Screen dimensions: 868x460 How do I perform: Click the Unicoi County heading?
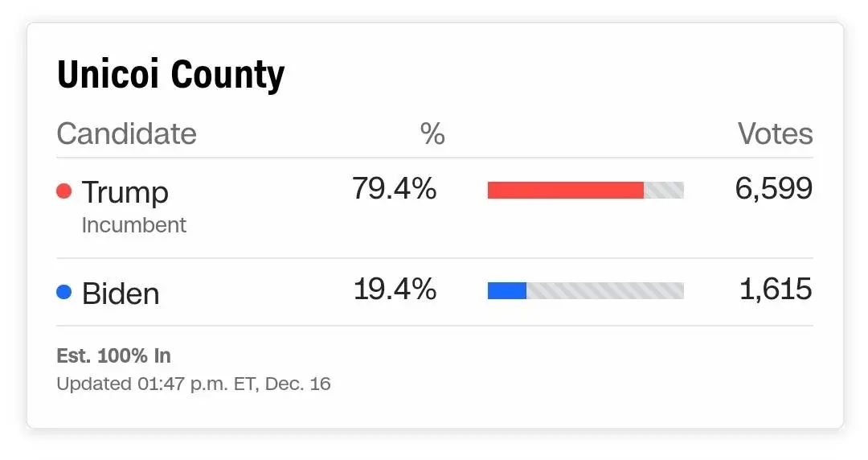170,76
